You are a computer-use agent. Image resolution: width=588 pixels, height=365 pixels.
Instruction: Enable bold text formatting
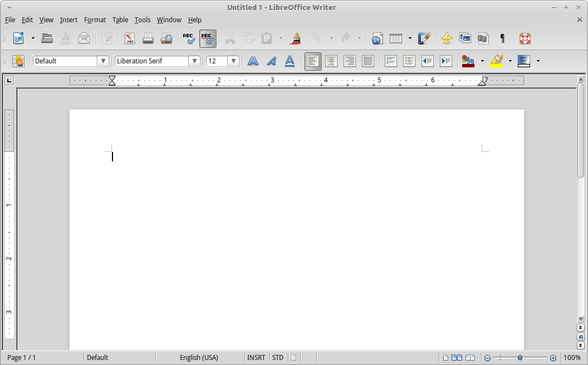click(253, 61)
